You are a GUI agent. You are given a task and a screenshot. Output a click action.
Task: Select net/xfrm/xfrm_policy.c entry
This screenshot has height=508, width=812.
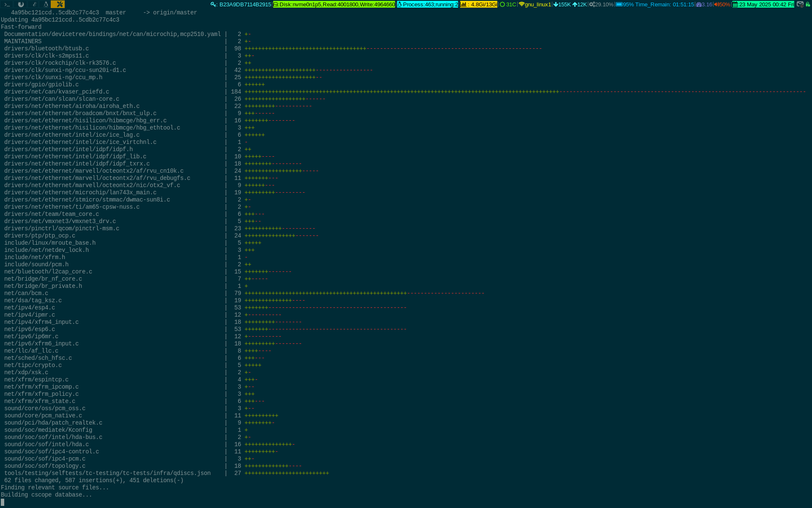[x=41, y=394]
